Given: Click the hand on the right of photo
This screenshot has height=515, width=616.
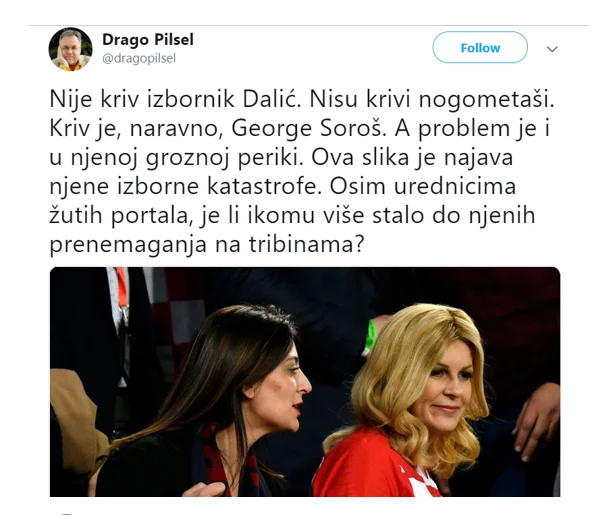Looking at the screenshot, I should coord(537,420).
